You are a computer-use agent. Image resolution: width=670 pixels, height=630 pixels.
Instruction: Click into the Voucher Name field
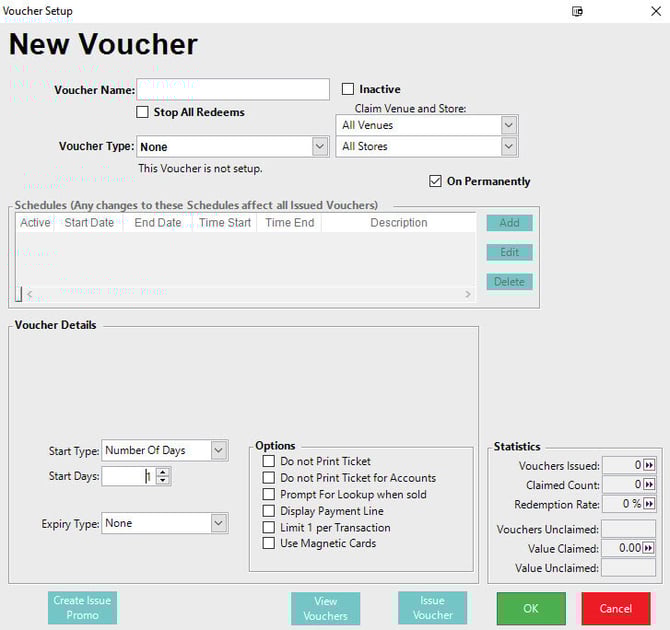(x=233, y=90)
